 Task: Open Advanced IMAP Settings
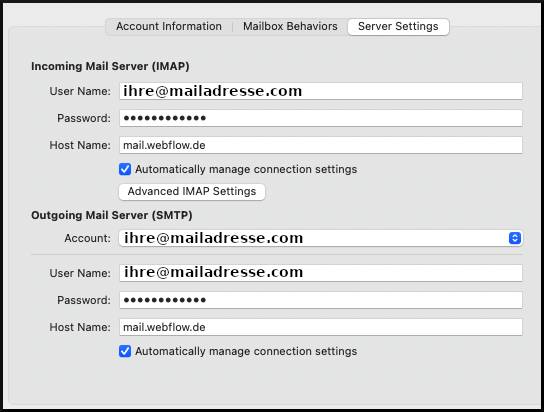[192, 191]
